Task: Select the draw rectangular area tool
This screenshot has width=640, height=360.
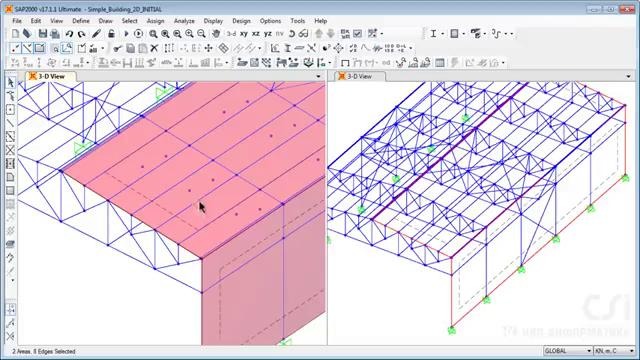Action: pyautogui.click(x=11, y=191)
